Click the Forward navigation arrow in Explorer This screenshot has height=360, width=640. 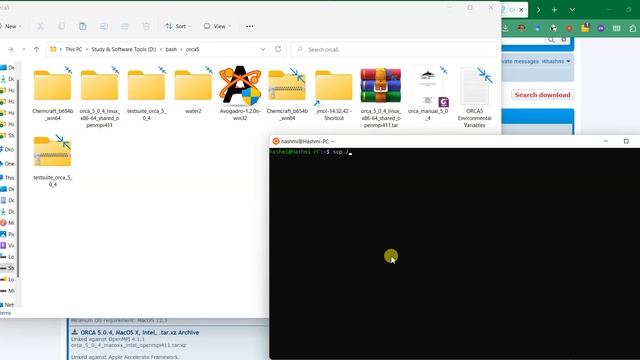tap(11, 49)
